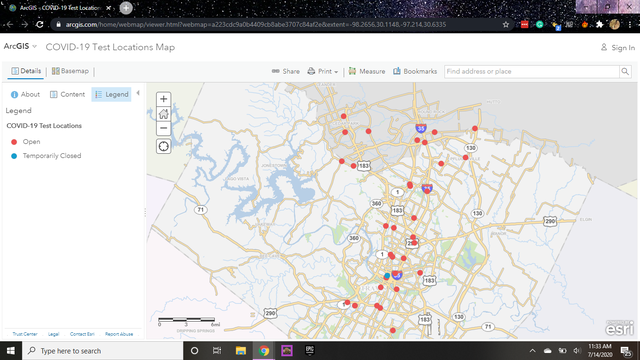Open Chrome profile avatar
Screen dimensions: 640x360
click(x=614, y=24)
